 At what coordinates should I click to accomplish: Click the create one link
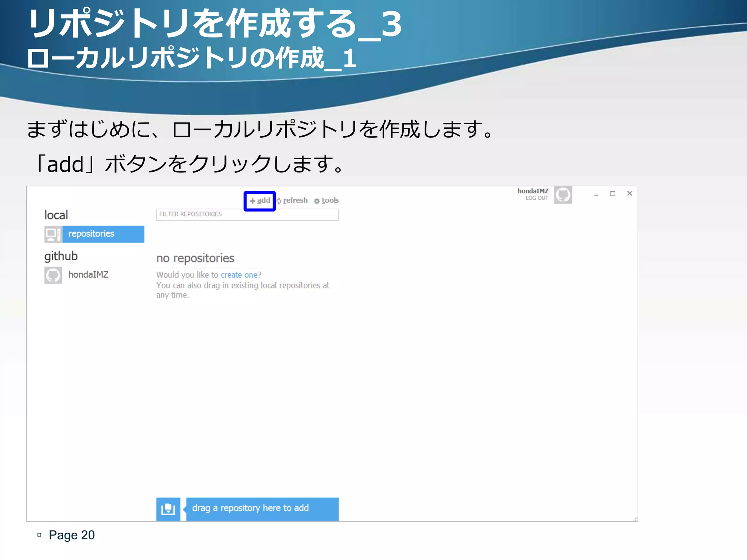[x=239, y=275]
